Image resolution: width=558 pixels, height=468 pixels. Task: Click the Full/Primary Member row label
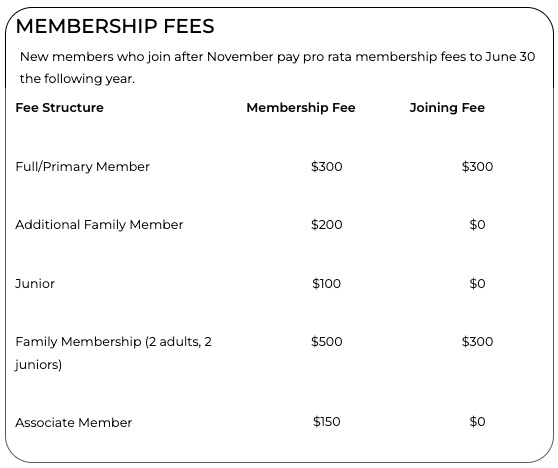(x=82, y=167)
